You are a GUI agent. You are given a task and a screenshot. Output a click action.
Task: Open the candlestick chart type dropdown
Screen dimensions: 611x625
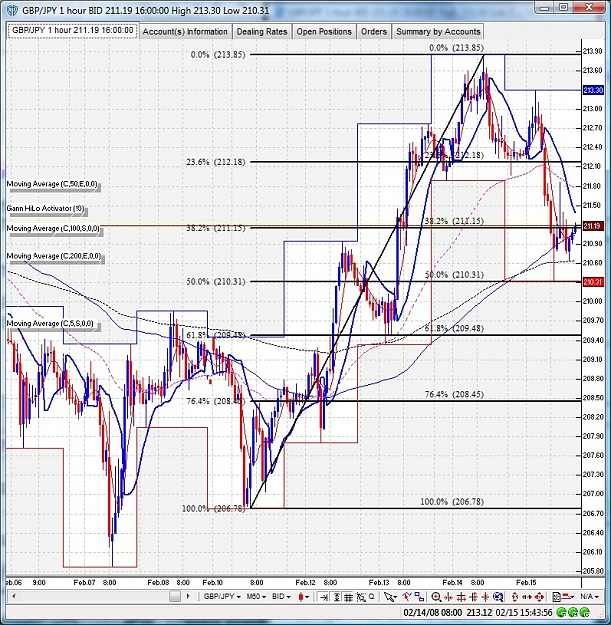304,597
